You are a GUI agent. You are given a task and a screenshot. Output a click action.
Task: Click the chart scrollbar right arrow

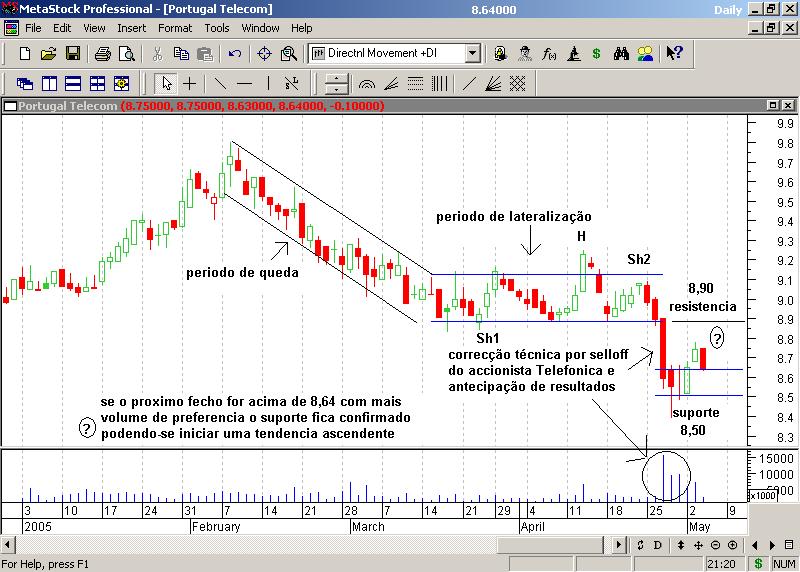pos(618,545)
